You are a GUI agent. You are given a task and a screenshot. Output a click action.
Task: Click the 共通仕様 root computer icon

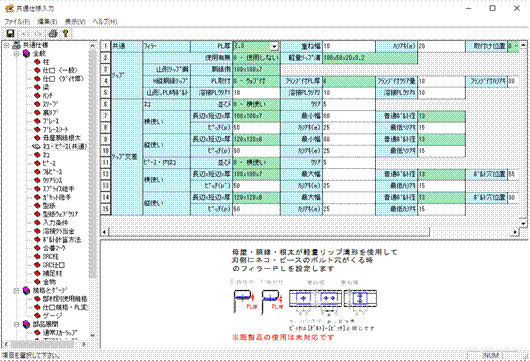pyautogui.click(x=16, y=45)
